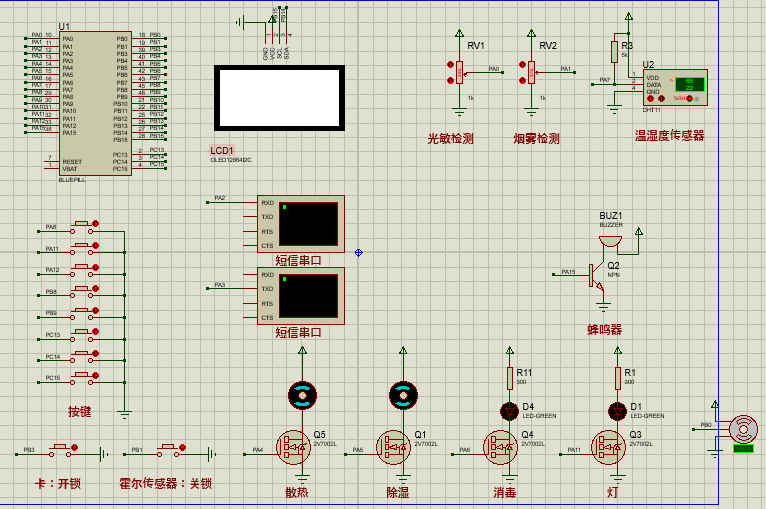766x509 pixels.
Task: Select the upper 短信串口 label
Action: 298,260
